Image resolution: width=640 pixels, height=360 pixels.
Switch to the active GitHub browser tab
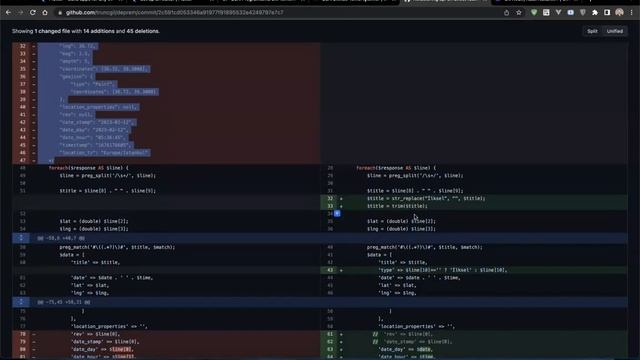[x=444, y=2]
